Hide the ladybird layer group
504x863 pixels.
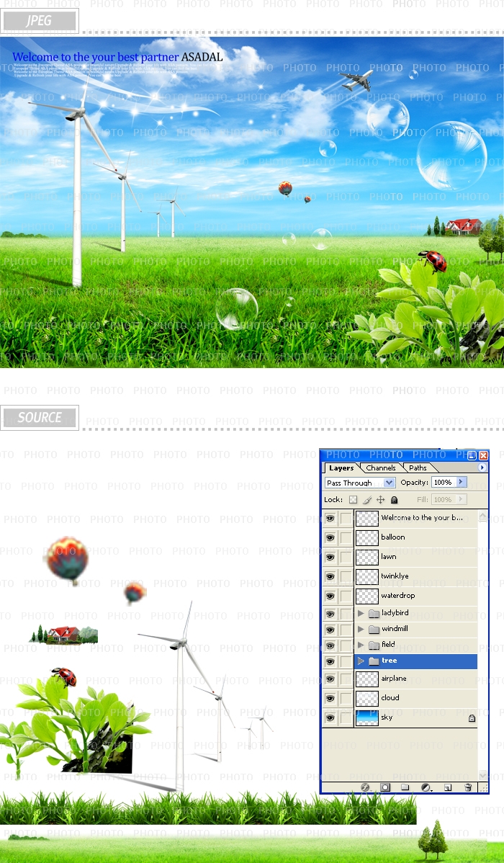330,614
